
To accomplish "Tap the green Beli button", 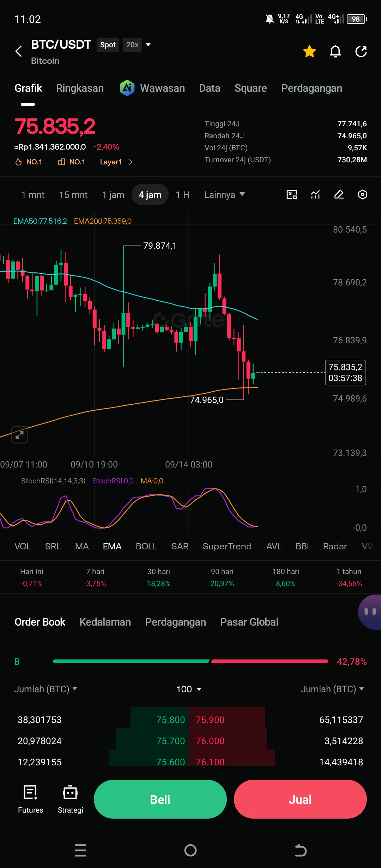I will tap(160, 799).
